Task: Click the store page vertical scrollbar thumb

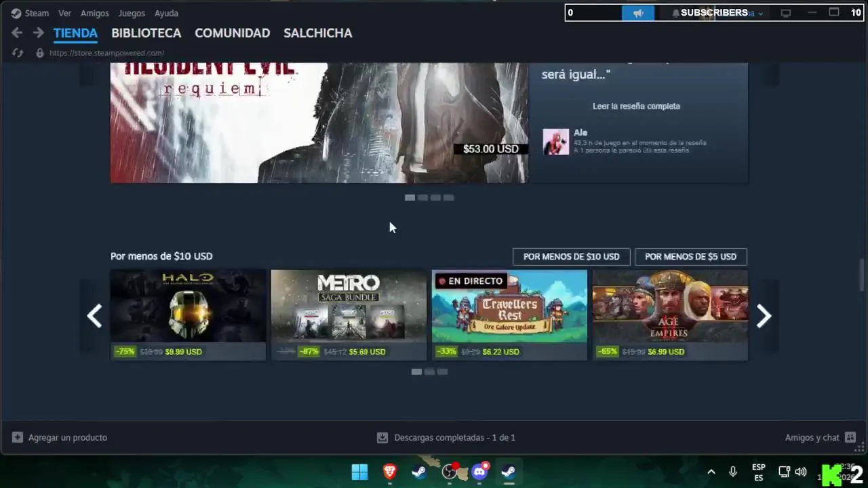Action: [x=863, y=275]
